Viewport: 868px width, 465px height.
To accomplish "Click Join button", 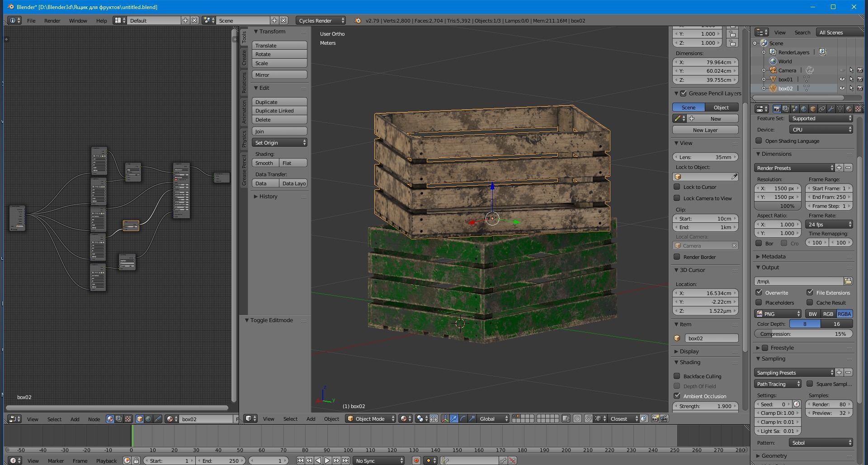I will (279, 132).
